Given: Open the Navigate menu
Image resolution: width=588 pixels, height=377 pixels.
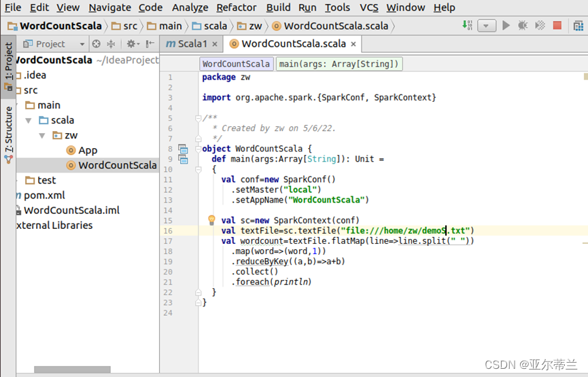Looking at the screenshot, I should pos(109,7).
